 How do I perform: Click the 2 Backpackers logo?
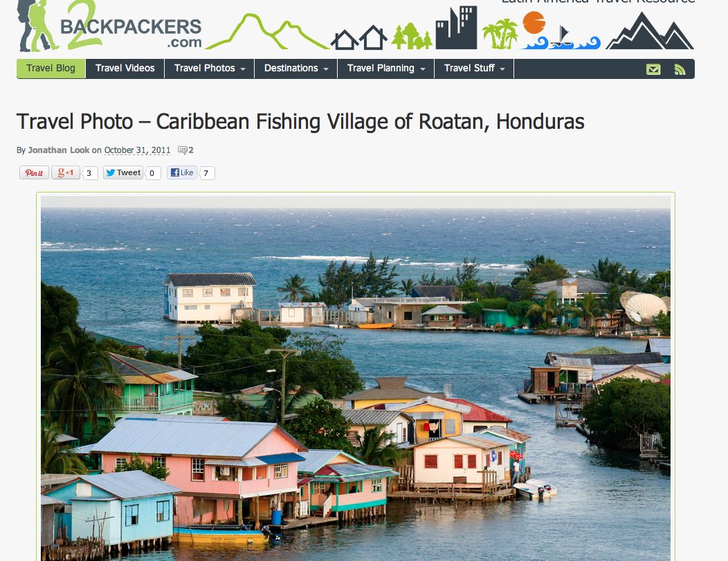[110, 26]
